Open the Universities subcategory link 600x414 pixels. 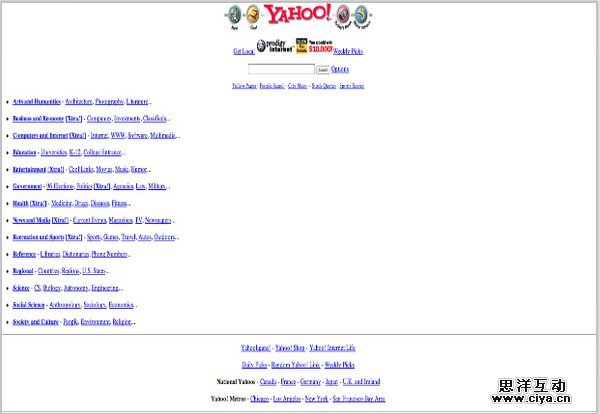pyautogui.click(x=54, y=152)
